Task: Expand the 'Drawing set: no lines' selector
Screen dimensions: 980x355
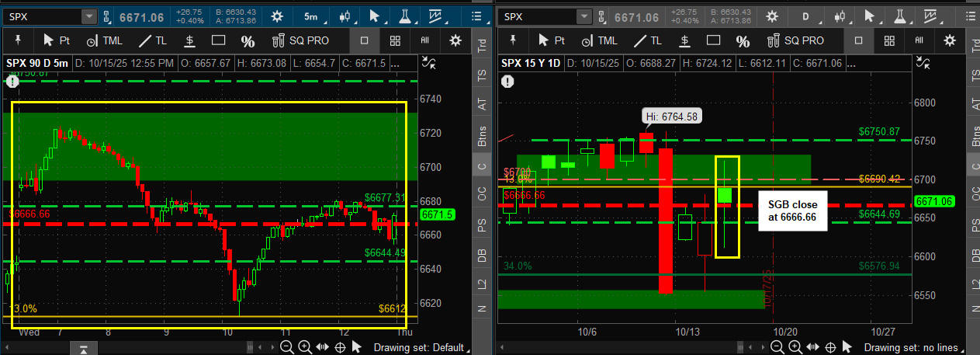Action: pos(914,347)
